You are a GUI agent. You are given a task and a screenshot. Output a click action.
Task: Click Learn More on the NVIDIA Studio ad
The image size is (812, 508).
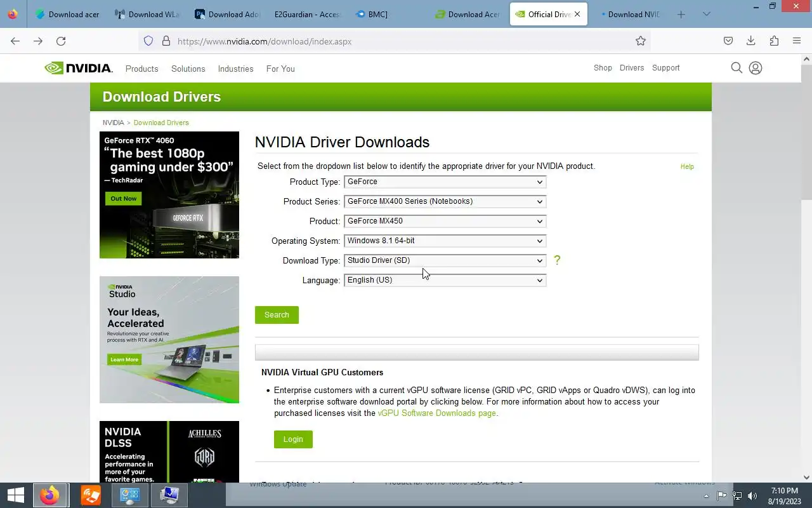124,359
